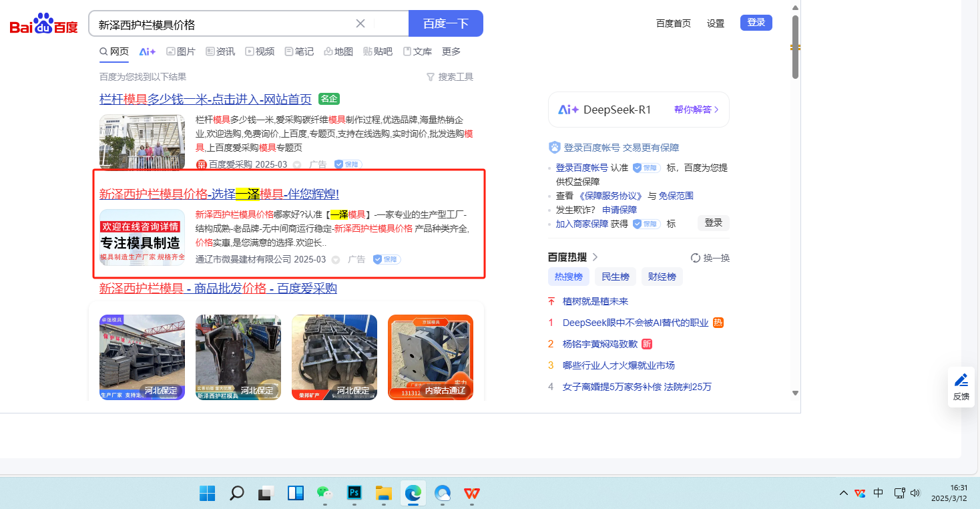980x509 pixels.
Task: Open the 搜索工具 filter
Action: pos(450,77)
